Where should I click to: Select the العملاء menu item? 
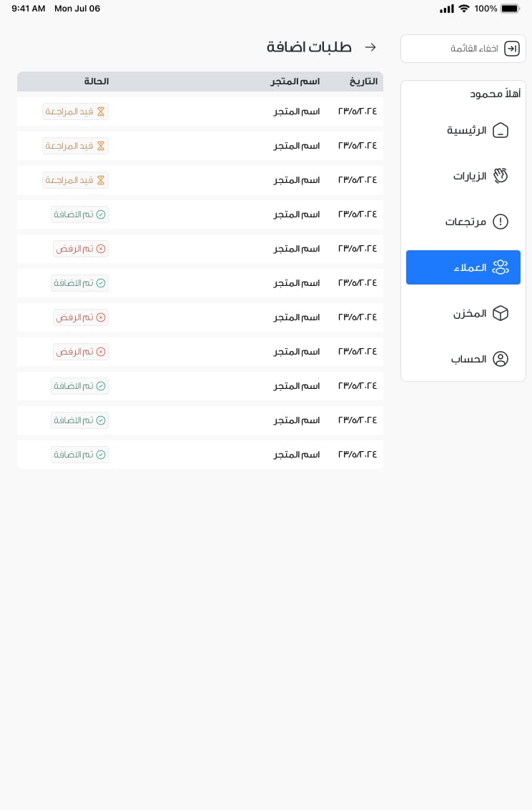[x=463, y=267]
